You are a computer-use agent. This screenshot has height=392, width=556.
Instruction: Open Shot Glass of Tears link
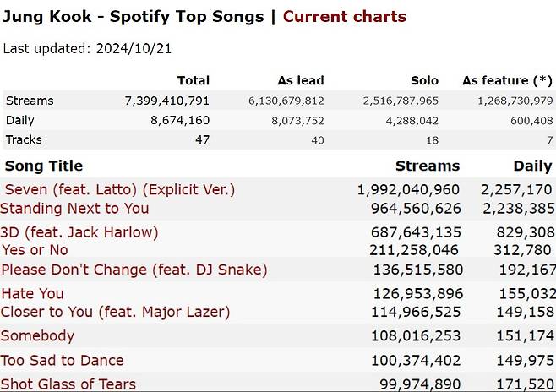point(68,384)
